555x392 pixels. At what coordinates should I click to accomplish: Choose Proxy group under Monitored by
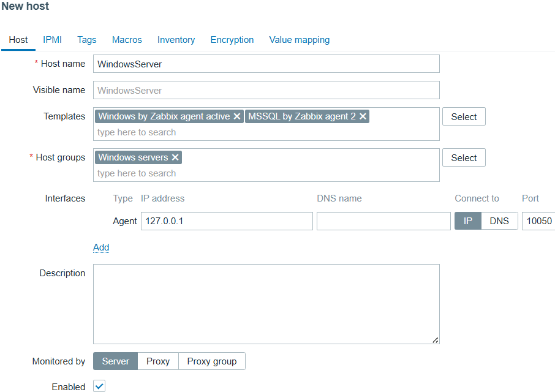point(212,361)
